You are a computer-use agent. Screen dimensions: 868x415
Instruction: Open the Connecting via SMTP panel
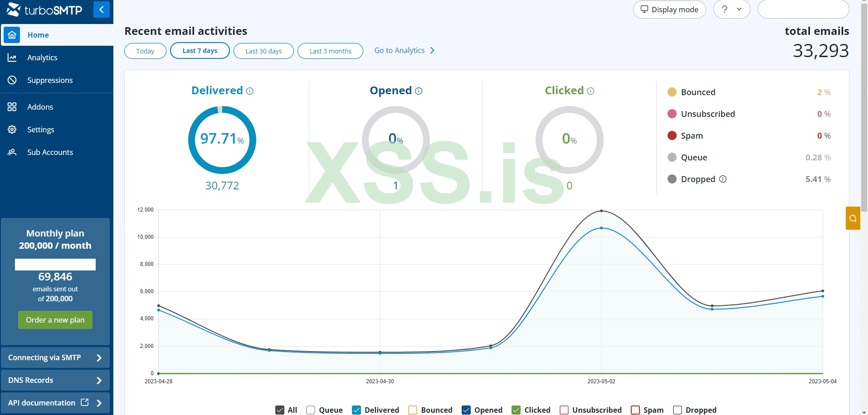[55, 358]
